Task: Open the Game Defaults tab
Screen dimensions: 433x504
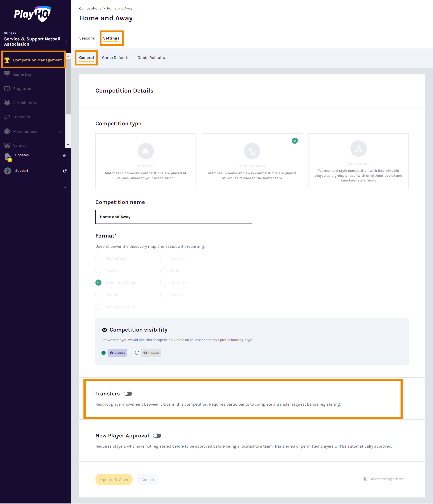Action: [115, 58]
